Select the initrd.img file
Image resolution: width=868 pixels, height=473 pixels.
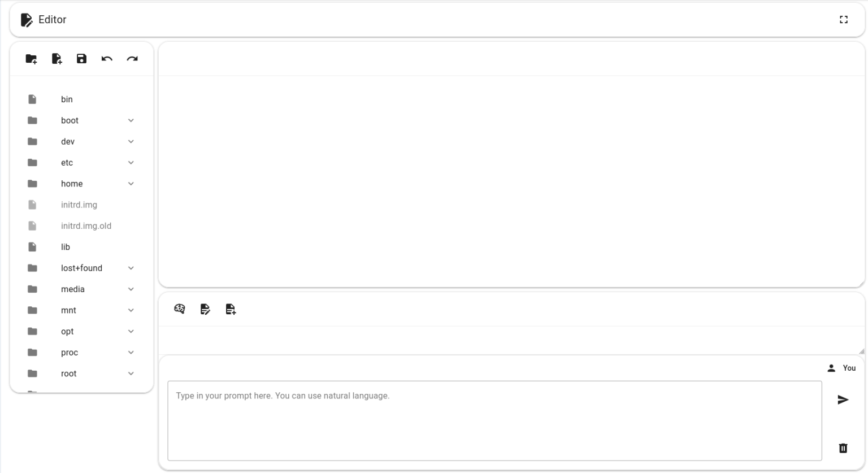[79, 205]
